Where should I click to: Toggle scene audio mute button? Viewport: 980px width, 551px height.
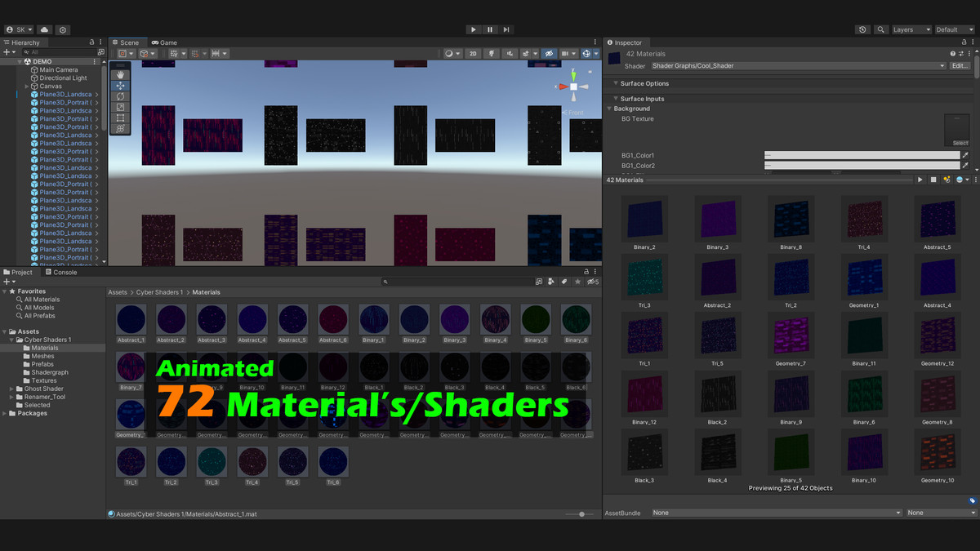coord(510,54)
